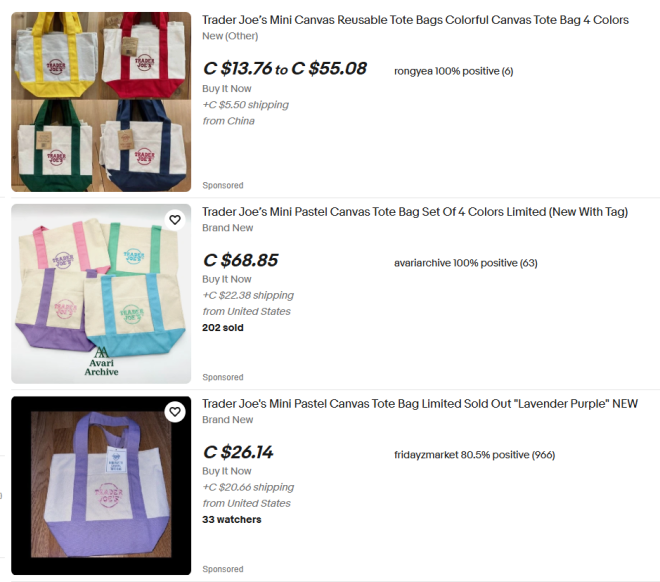Image resolution: width=660 pixels, height=582 pixels.
Task: Click the C $13.76 to C $55.08 price
Action: point(284,69)
